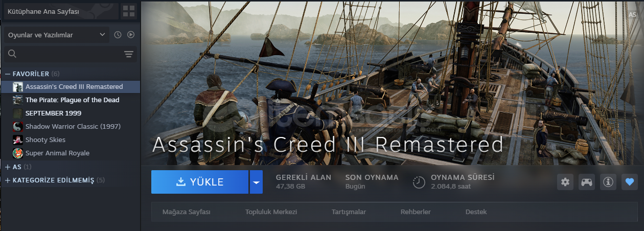This screenshot has height=231, width=644.
Task: Toggle favorite heart for this game
Action: pyautogui.click(x=629, y=182)
